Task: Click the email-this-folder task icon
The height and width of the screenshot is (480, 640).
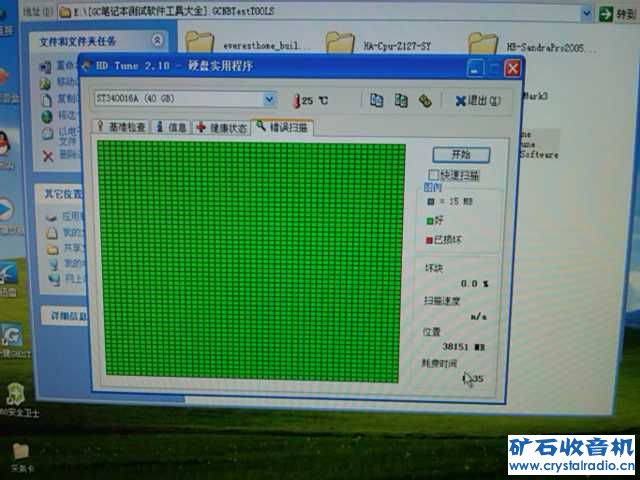Action: pyautogui.click(x=47, y=133)
